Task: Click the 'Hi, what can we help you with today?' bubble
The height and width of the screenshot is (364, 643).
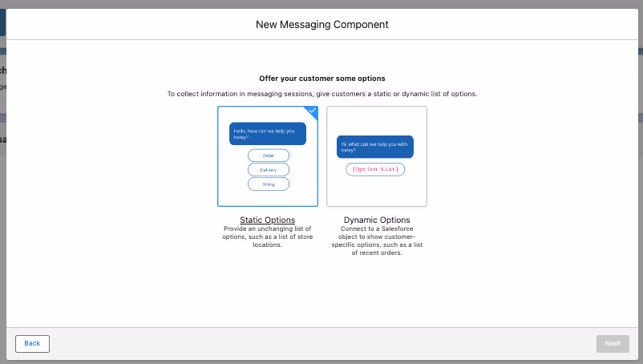Action: point(375,147)
